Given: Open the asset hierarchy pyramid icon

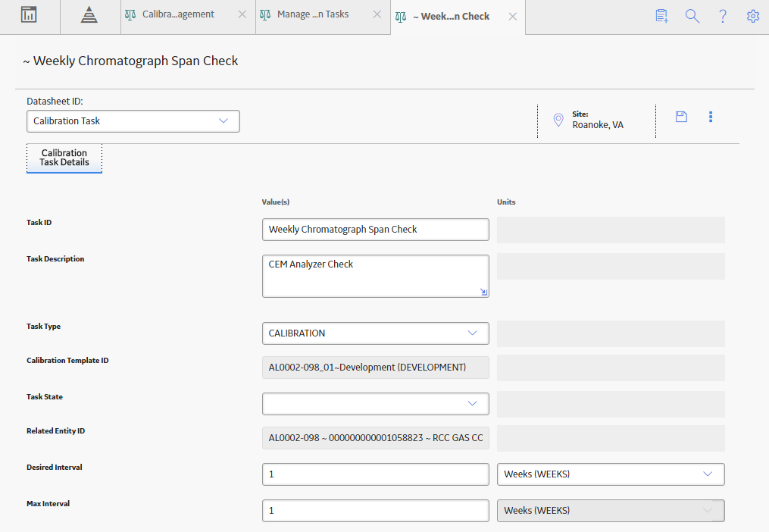Looking at the screenshot, I should tap(89, 14).
